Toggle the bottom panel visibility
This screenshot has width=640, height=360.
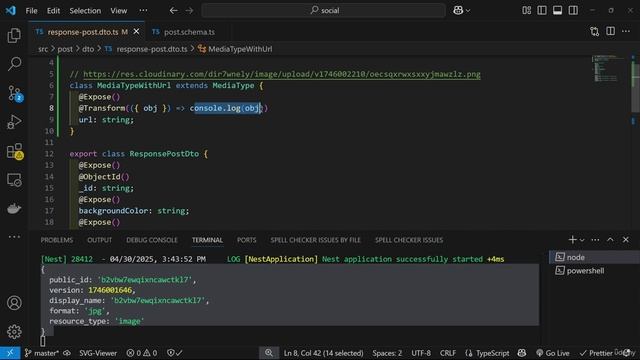click(x=558, y=11)
